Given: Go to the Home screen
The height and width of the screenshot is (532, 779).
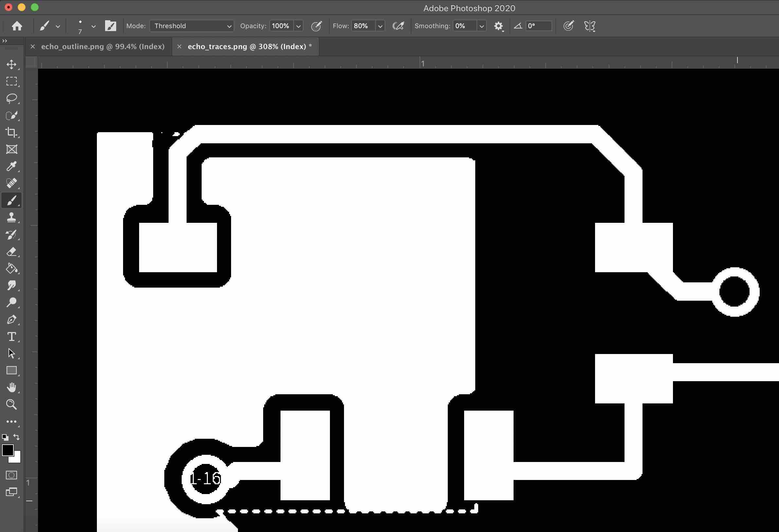Looking at the screenshot, I should pos(17,26).
